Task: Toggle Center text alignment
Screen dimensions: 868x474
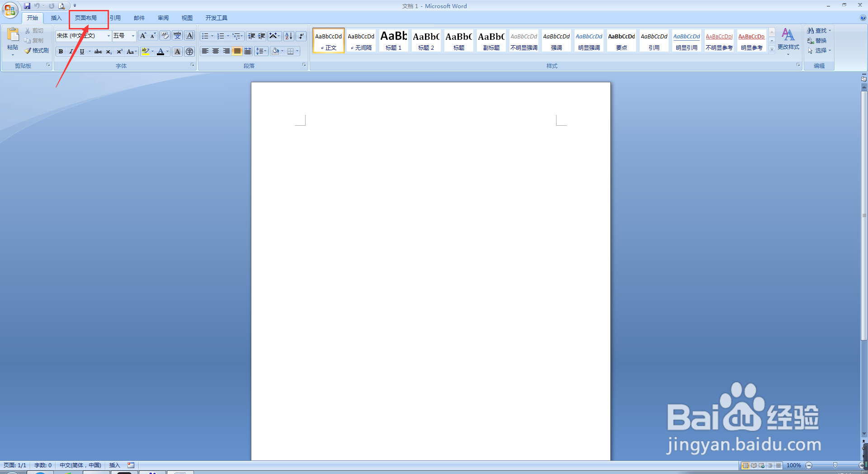Action: click(216, 51)
